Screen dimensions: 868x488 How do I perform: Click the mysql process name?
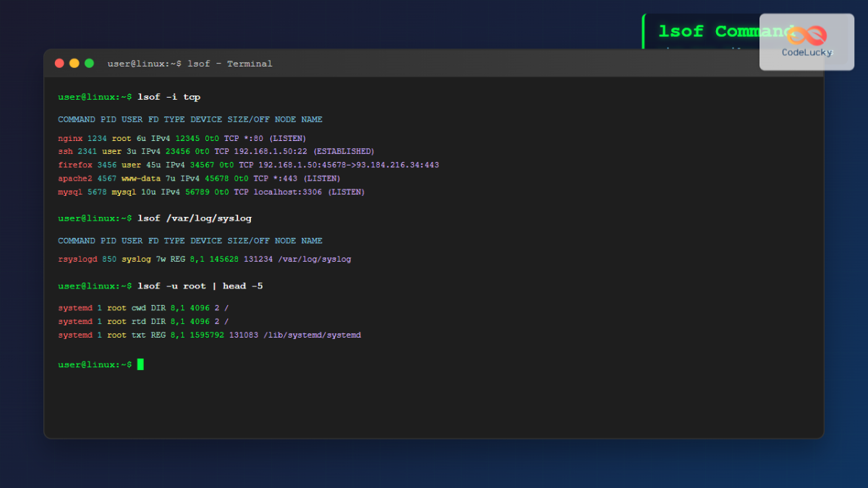tap(70, 192)
